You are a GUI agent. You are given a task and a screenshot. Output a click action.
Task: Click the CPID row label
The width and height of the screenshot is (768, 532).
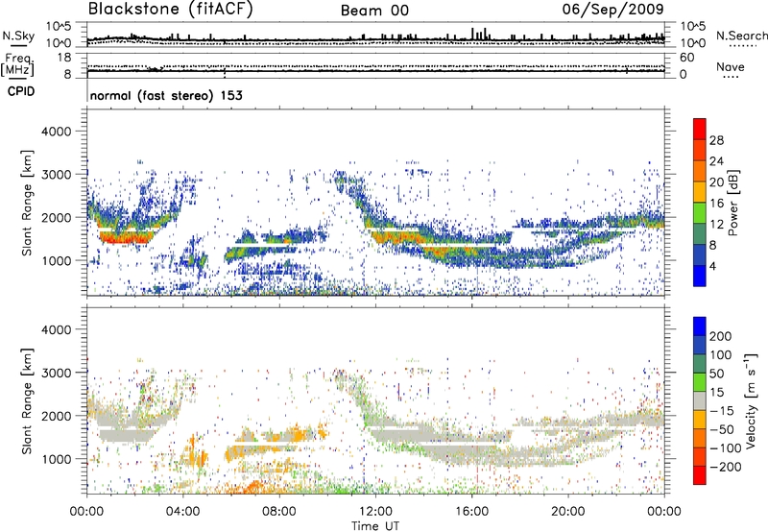pos(21,91)
